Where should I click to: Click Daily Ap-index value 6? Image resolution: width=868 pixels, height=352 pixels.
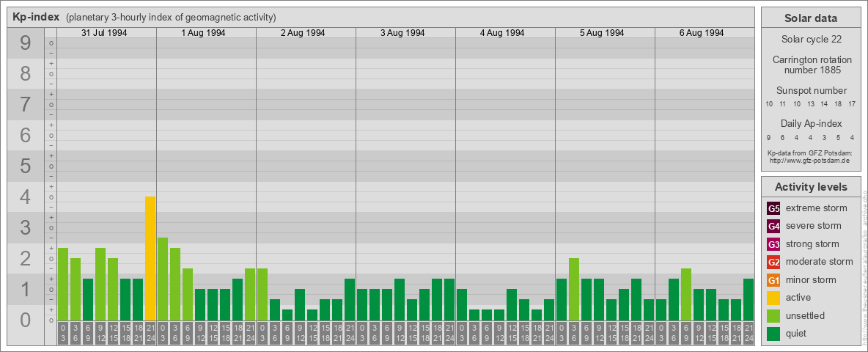tap(783, 137)
